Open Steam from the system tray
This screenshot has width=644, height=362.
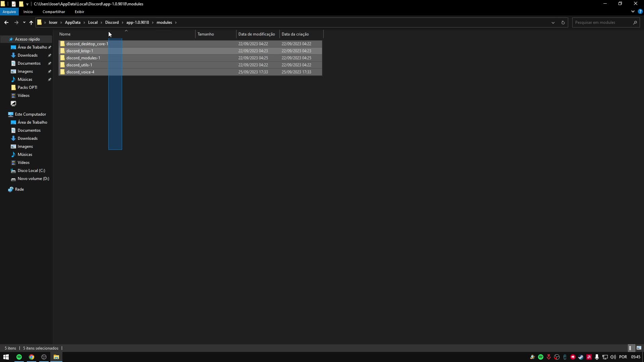click(581, 357)
